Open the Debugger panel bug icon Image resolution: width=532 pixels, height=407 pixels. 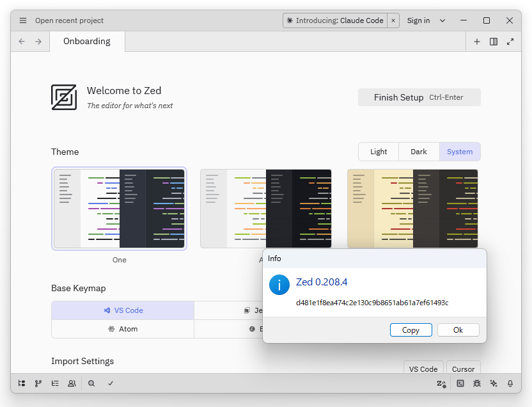(477, 383)
